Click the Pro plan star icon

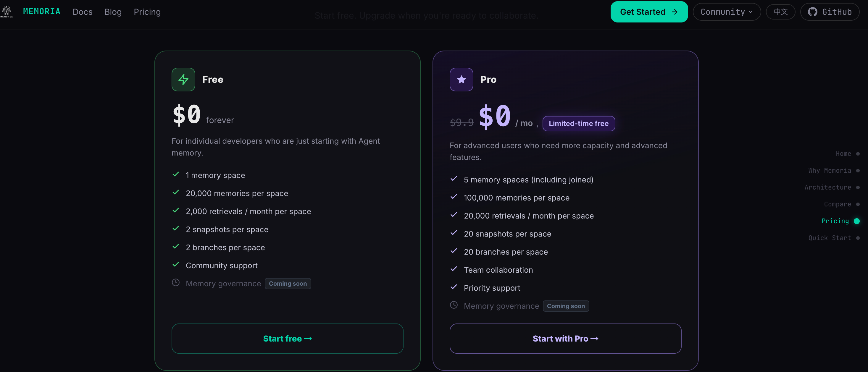[x=461, y=80]
